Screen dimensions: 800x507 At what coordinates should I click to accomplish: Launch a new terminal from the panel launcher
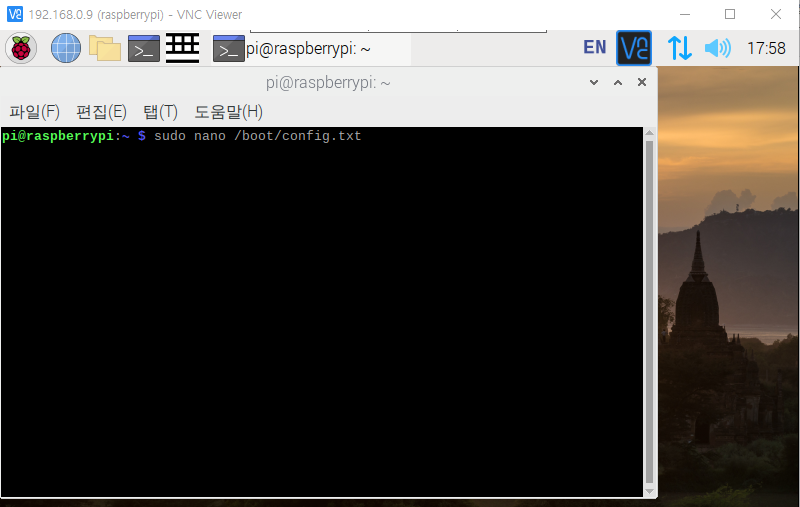coord(144,48)
